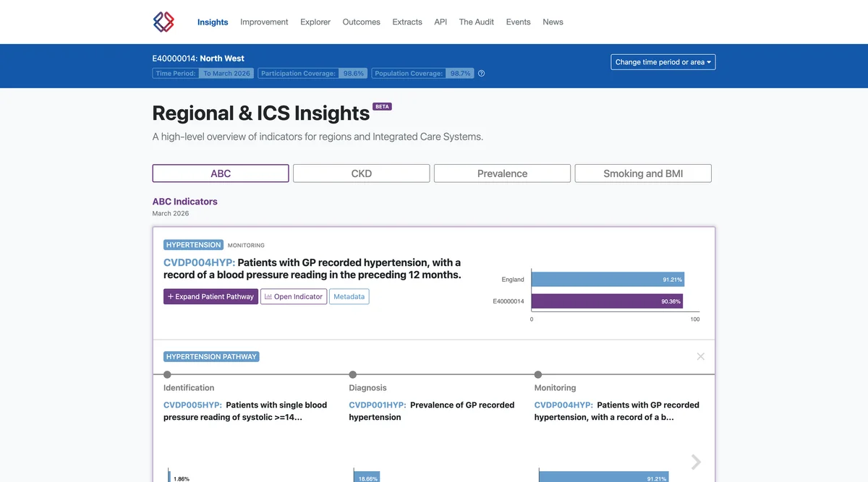Switch to the Smoking and BMI tab
This screenshot has width=868, height=482.
coord(643,173)
